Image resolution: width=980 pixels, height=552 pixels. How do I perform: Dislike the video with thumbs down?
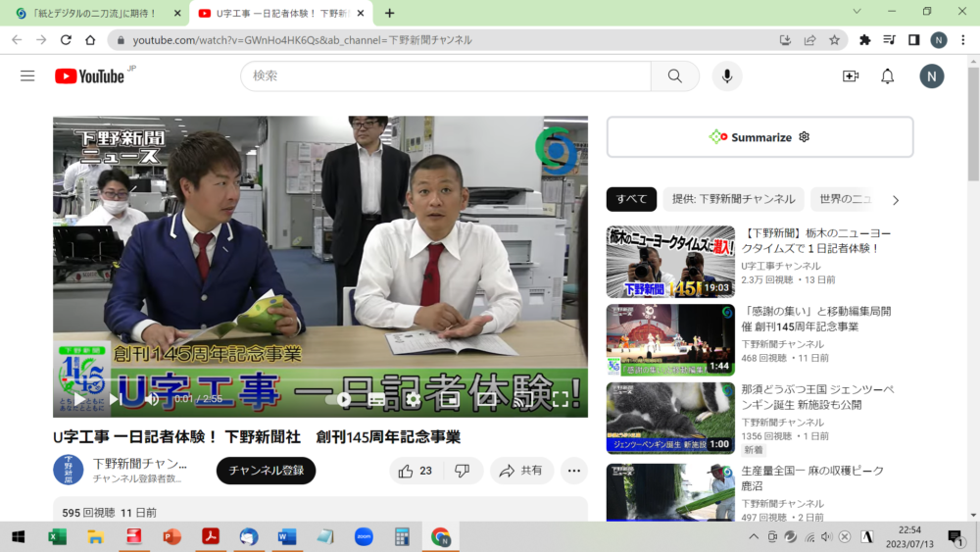(x=462, y=471)
